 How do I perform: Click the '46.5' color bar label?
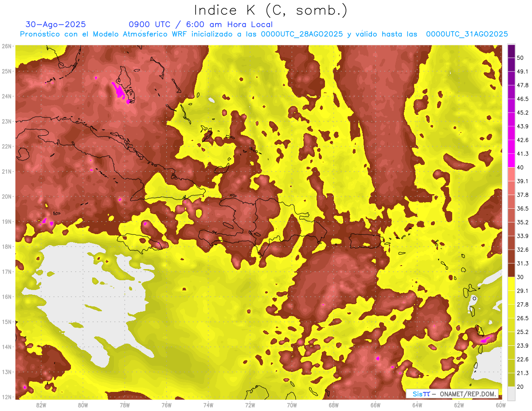click(x=522, y=99)
